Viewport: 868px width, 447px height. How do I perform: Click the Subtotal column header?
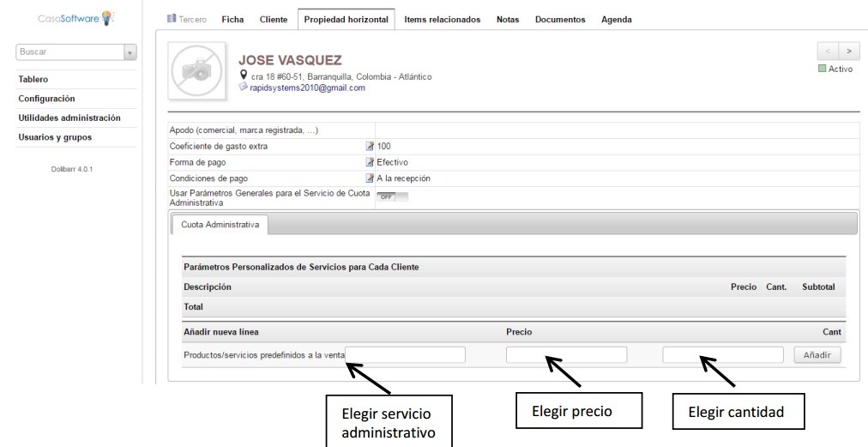click(818, 287)
